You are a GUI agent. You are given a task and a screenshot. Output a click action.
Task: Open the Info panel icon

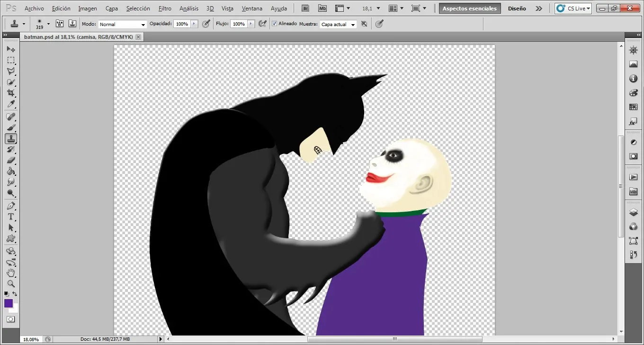pyautogui.click(x=633, y=79)
